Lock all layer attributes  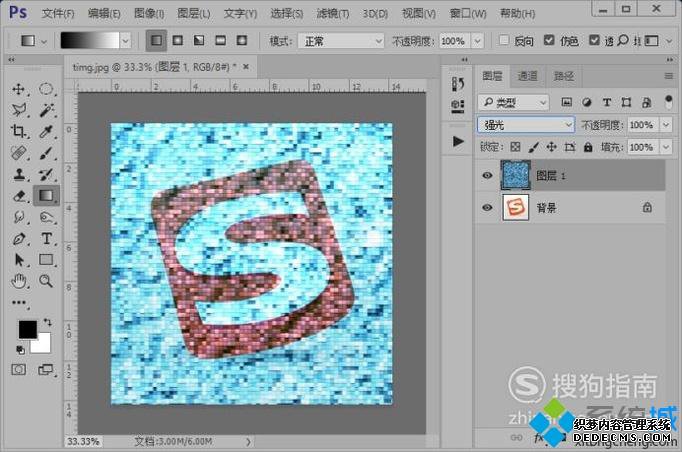(x=588, y=147)
